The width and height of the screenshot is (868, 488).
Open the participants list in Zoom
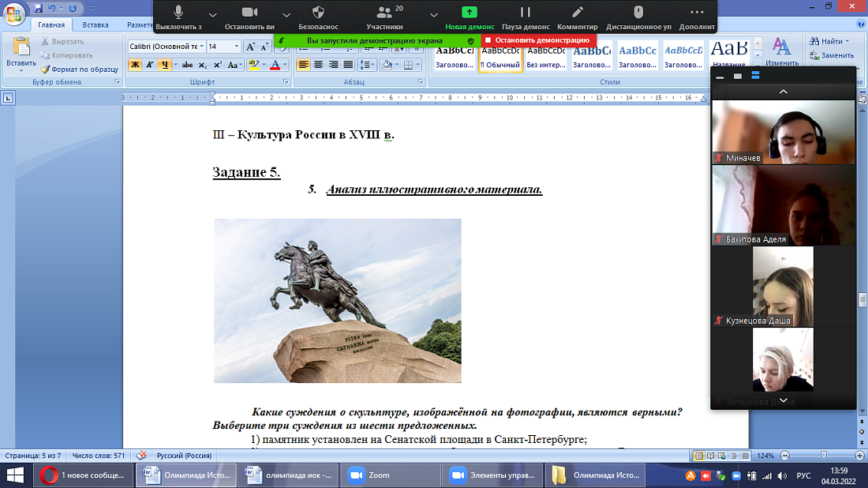pos(384,16)
